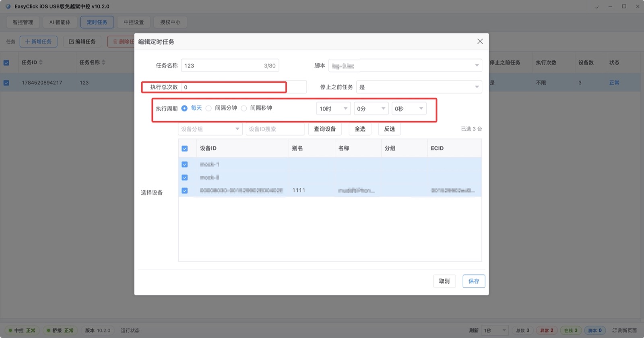Open the 0分 minute dropdown
Viewport: 644px width, 338px height.
pos(371,109)
